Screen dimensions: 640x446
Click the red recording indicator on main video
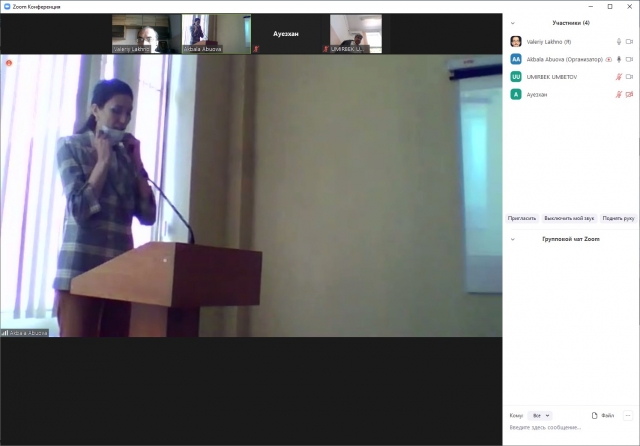[9, 63]
